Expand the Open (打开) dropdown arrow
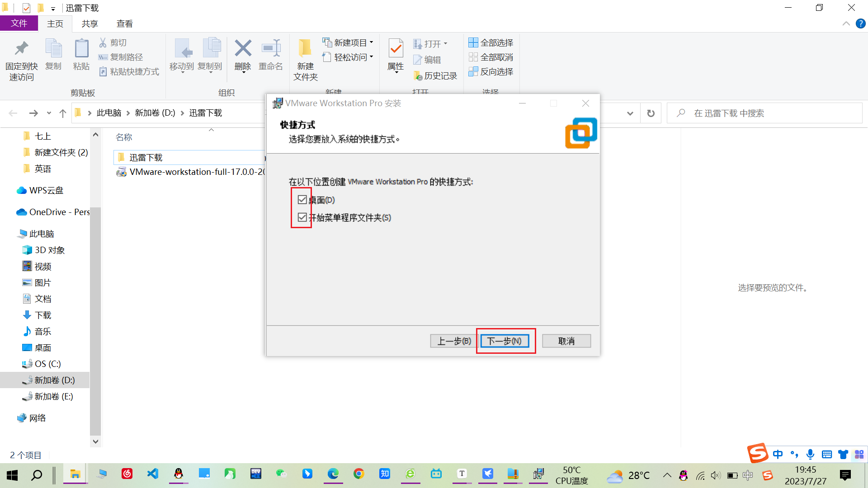 tap(445, 44)
